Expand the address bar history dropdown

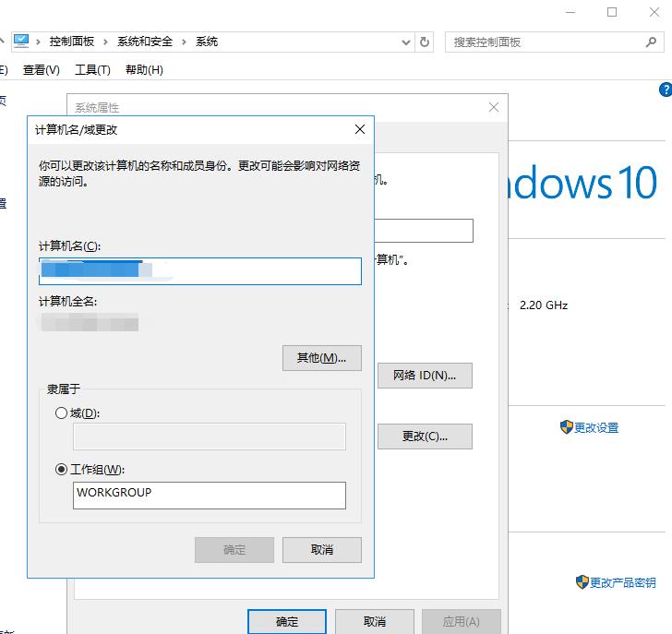(x=405, y=42)
